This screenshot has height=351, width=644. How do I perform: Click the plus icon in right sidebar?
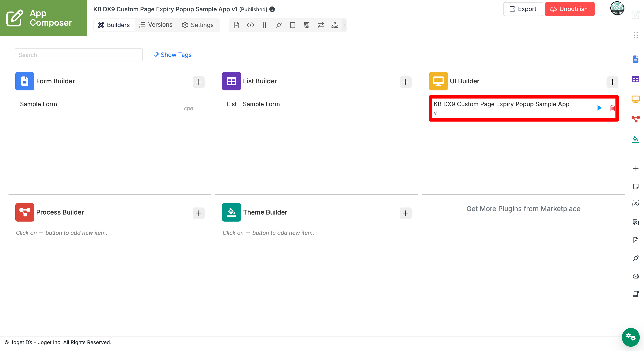635,168
